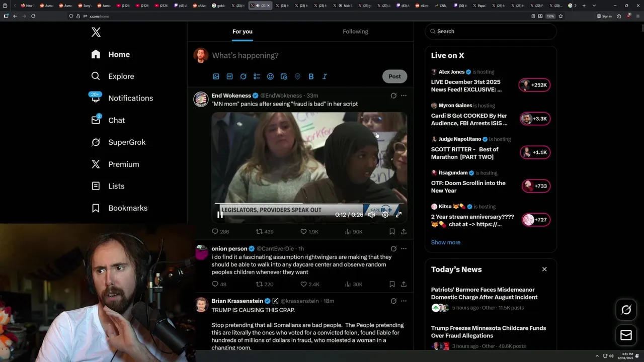Screen dimensions: 644x362
Task: Reload the browser page
Action: pos(33,16)
